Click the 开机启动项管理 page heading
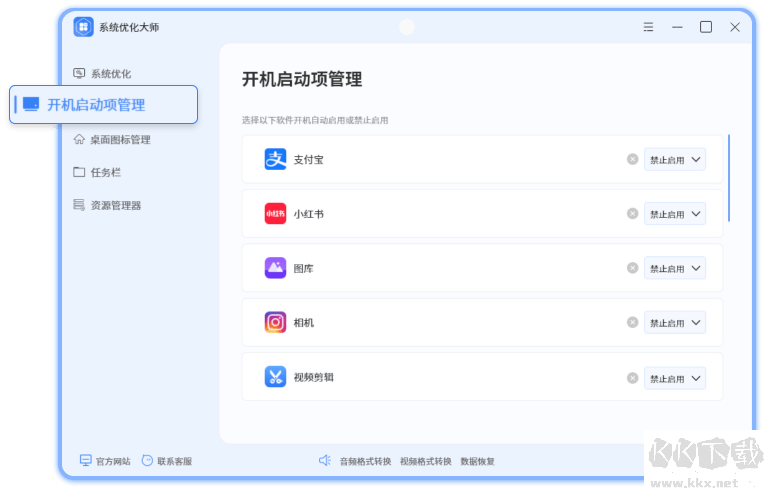Viewport: 765px width, 490px height. point(302,79)
